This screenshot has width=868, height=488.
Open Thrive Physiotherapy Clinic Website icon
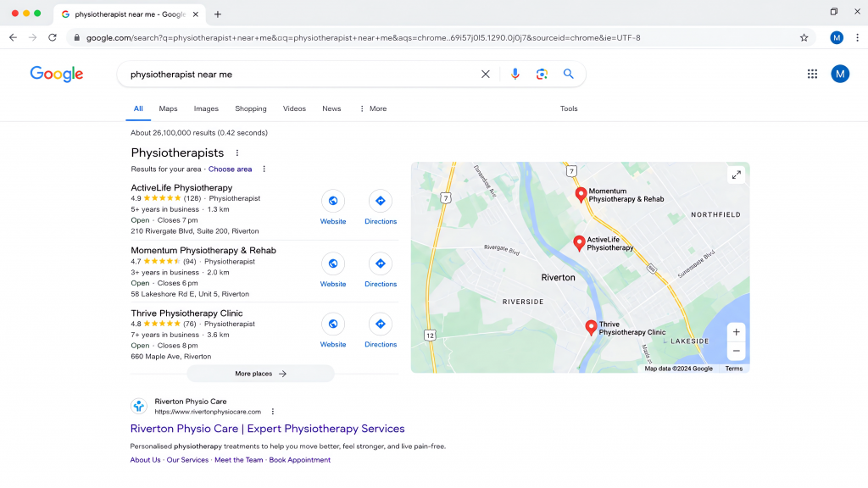pyautogui.click(x=332, y=324)
